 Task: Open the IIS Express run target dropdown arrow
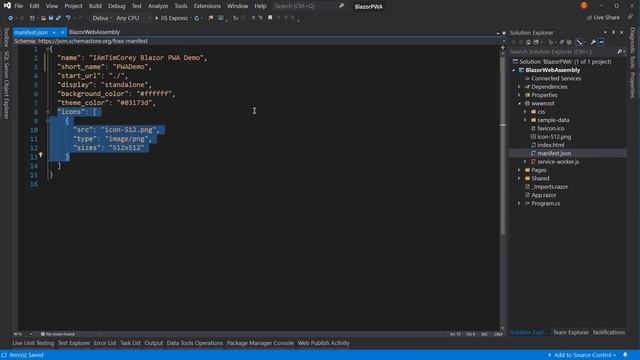click(191, 18)
